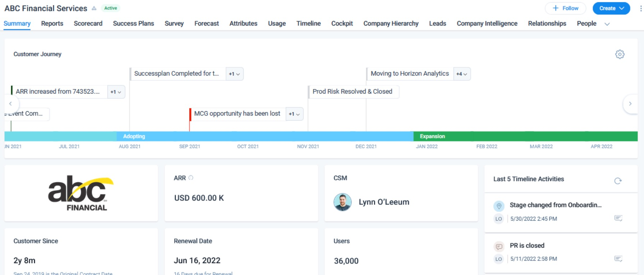
Task: Open note icon for PR is closed activity
Action: [x=618, y=258]
